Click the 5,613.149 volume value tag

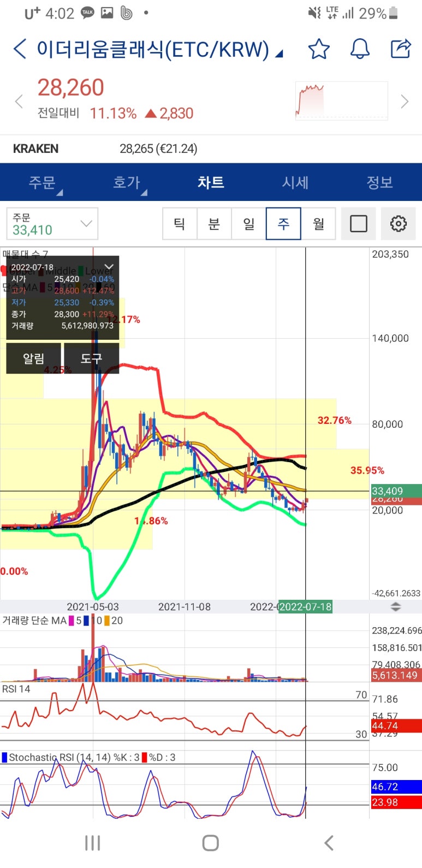tap(396, 675)
